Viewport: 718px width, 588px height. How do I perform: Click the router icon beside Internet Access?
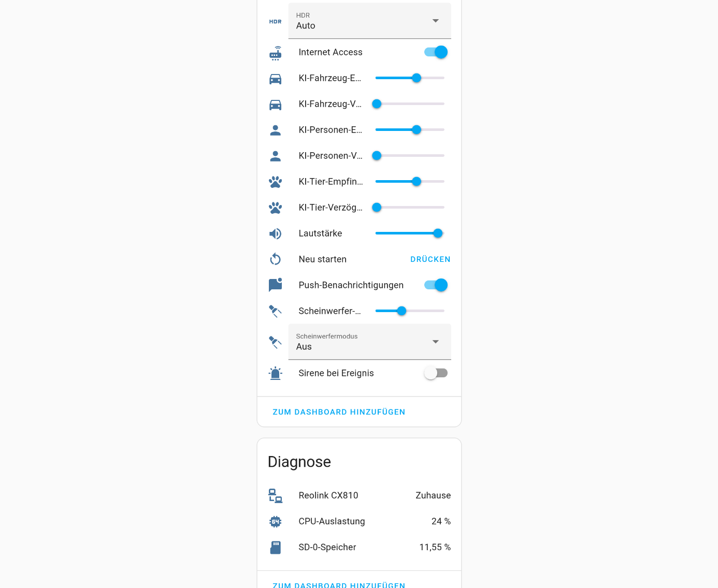(x=275, y=53)
